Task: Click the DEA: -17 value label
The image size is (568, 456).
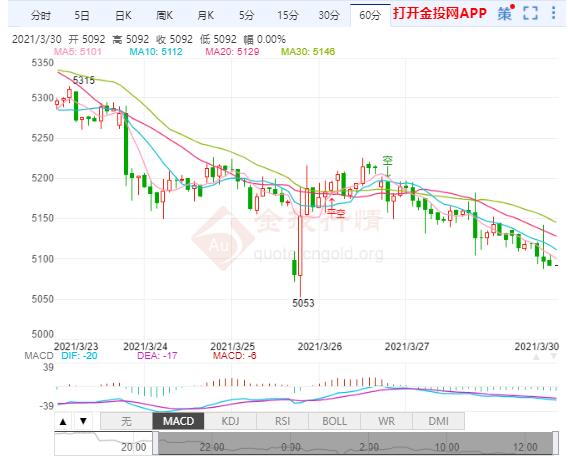Action: coord(157,356)
